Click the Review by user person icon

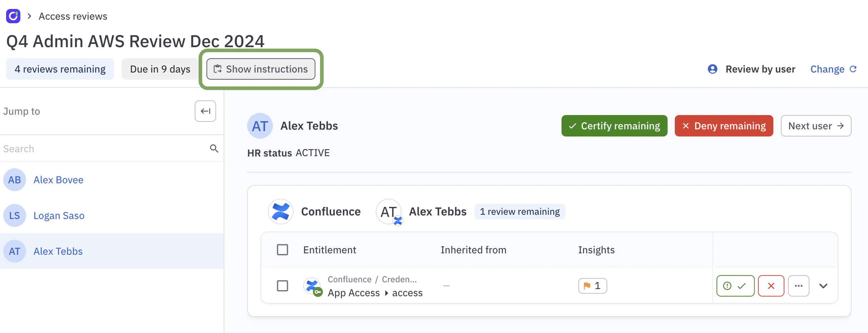point(713,69)
